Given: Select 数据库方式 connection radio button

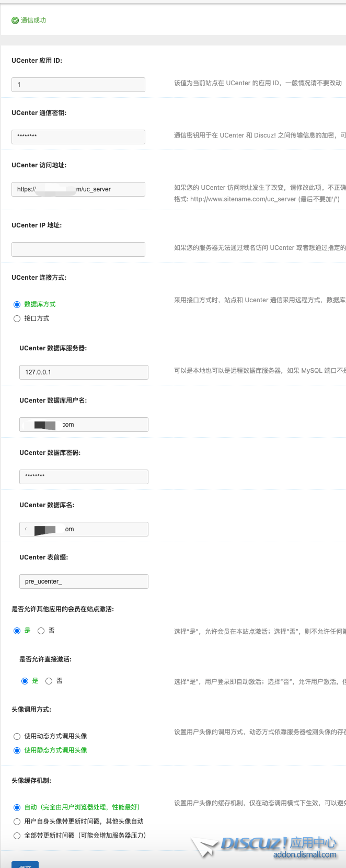Looking at the screenshot, I should 17,304.
